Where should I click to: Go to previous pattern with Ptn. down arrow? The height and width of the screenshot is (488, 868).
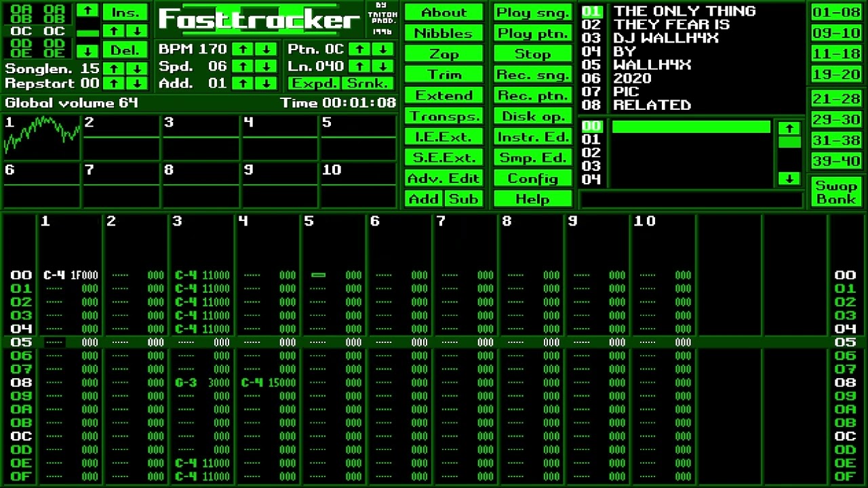coord(383,49)
